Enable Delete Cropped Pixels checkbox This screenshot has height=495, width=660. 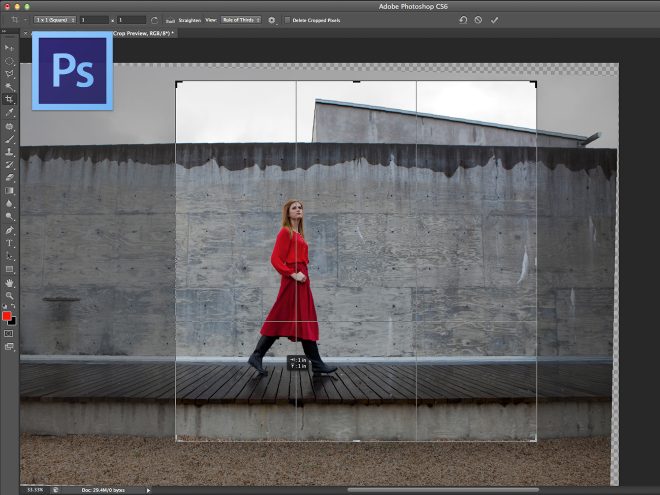pos(288,19)
